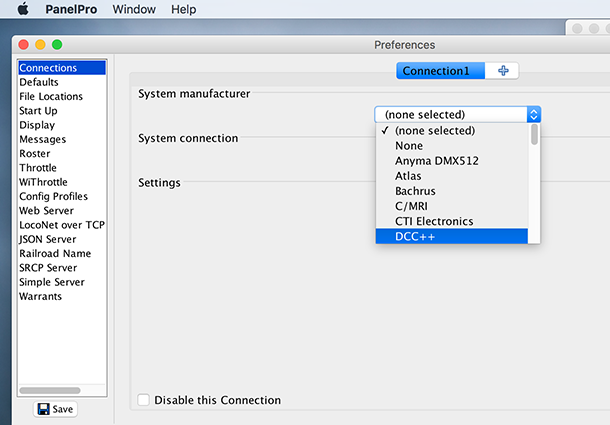Open WiThrottle preferences

(62, 182)
